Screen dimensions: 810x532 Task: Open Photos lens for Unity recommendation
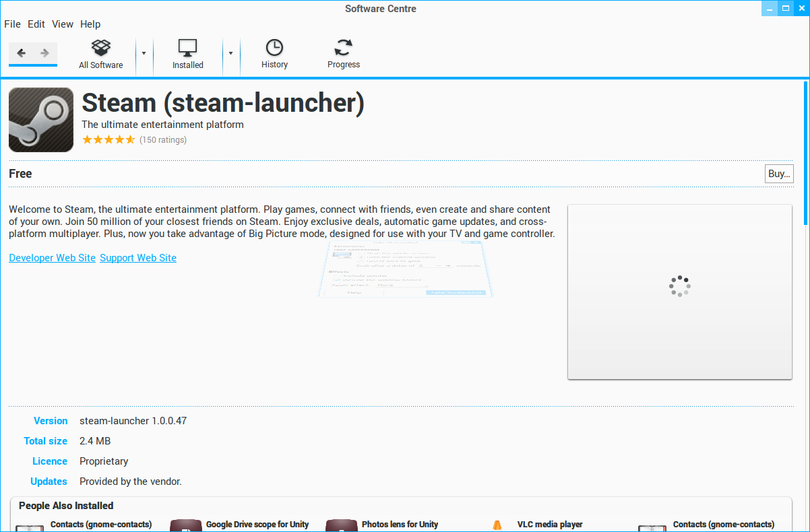tap(400, 524)
